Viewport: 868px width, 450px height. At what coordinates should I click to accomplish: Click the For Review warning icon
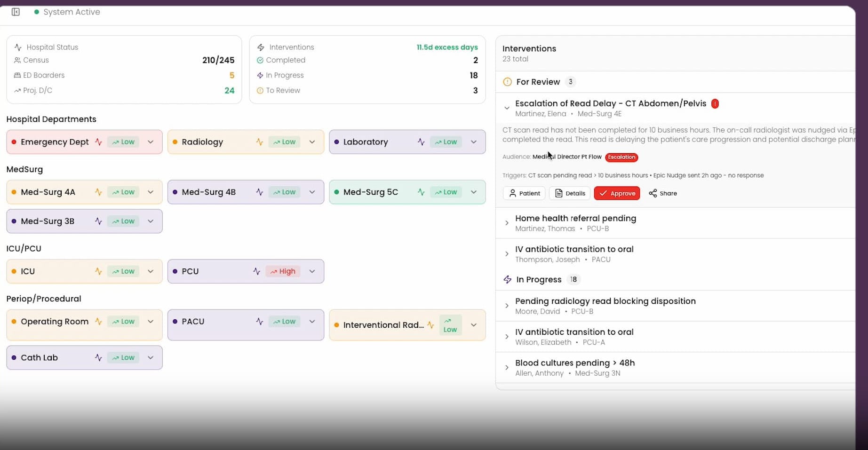click(x=507, y=82)
